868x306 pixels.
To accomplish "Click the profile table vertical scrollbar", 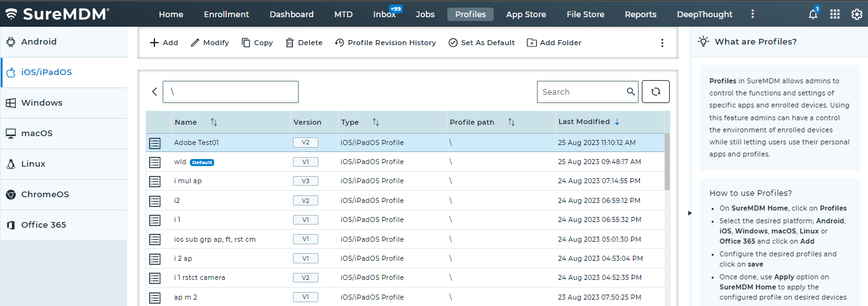I will (x=667, y=162).
